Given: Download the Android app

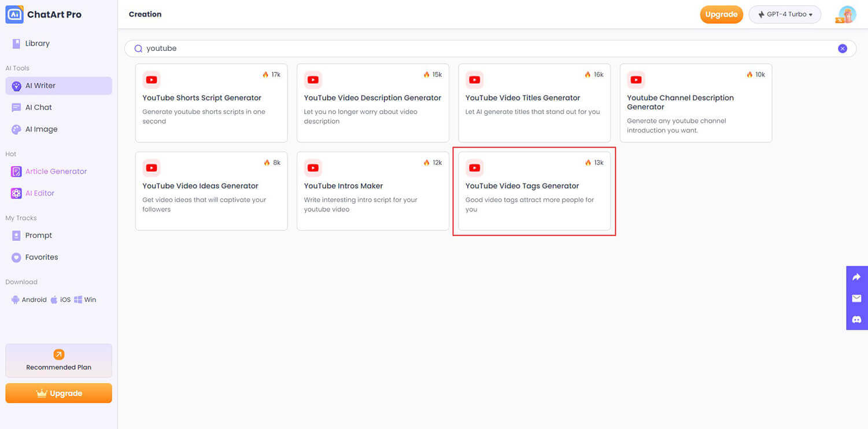Looking at the screenshot, I should coord(29,300).
